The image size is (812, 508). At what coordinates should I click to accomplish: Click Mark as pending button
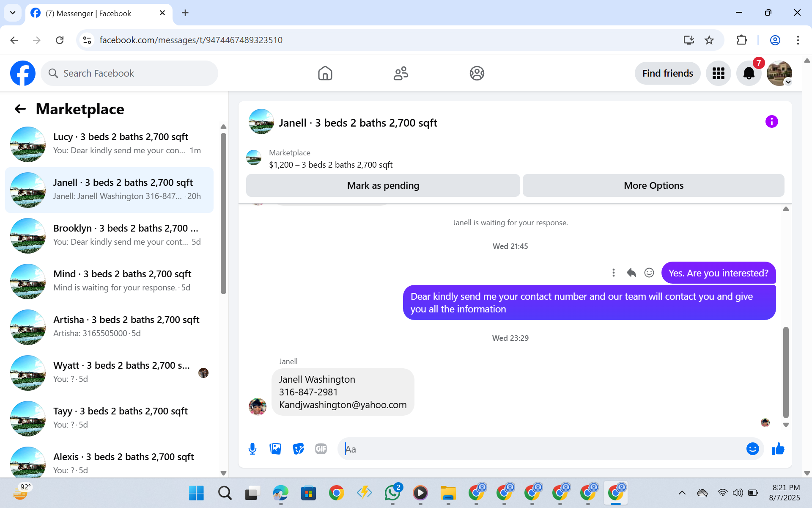tap(383, 185)
